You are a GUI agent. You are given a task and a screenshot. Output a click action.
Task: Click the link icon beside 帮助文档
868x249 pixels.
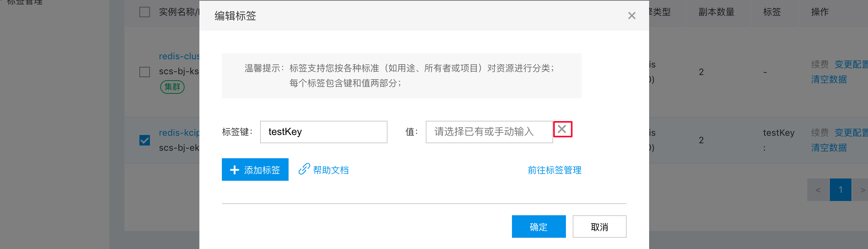tap(304, 169)
